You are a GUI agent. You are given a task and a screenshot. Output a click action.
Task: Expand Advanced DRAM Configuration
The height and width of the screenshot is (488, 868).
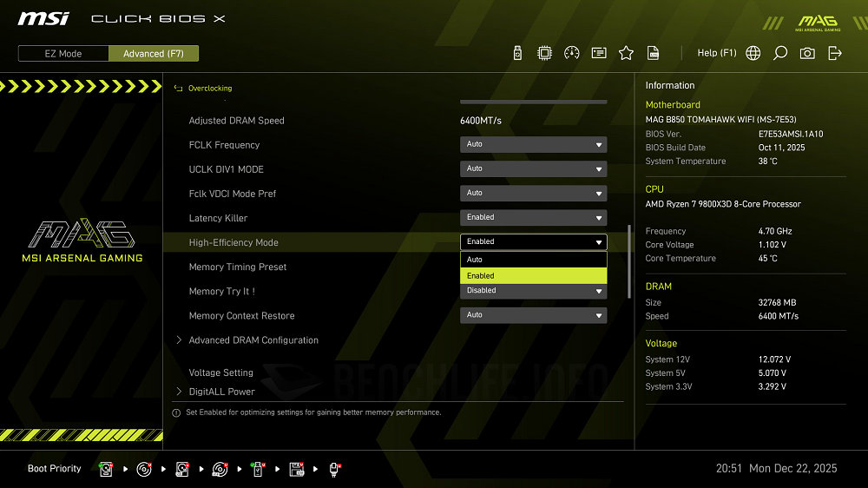point(253,340)
